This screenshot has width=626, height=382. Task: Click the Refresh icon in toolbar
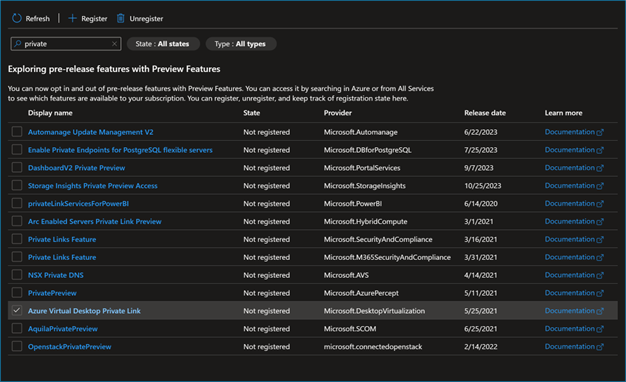click(x=16, y=18)
